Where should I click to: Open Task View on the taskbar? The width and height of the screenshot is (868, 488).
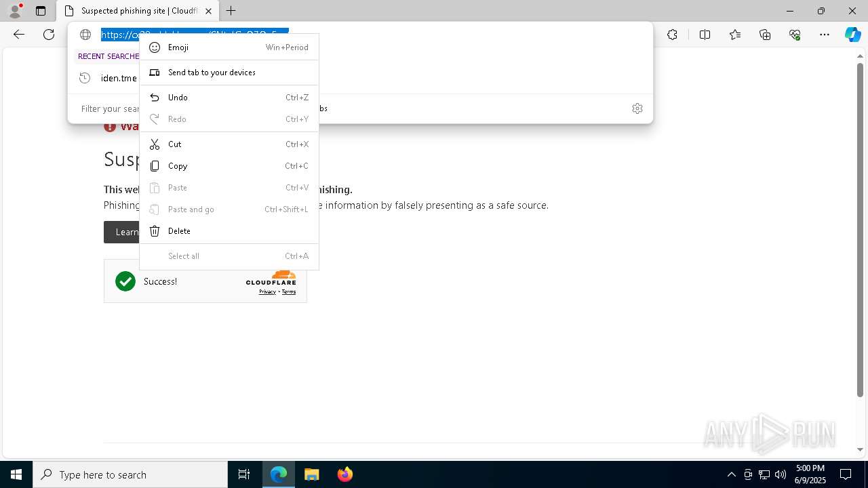click(x=244, y=474)
